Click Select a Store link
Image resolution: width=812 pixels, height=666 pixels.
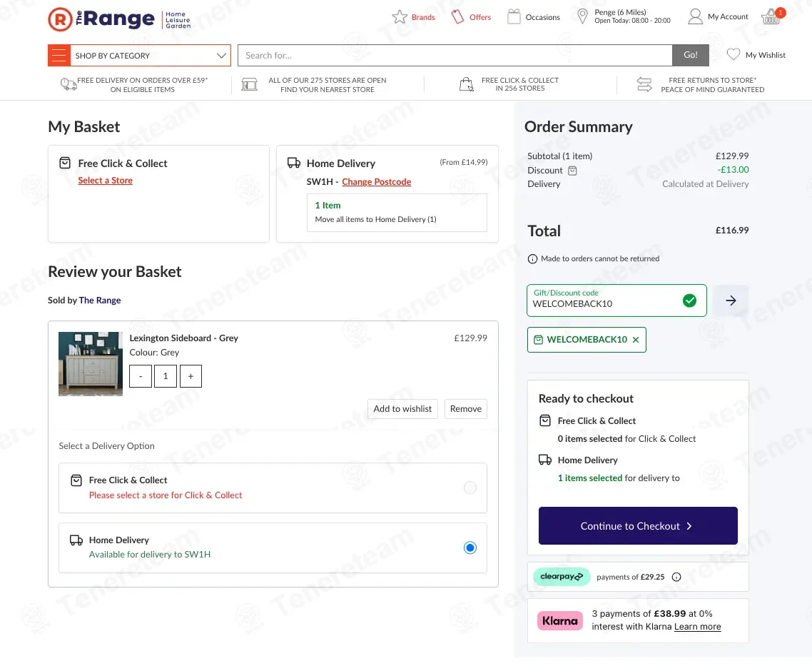[105, 181]
